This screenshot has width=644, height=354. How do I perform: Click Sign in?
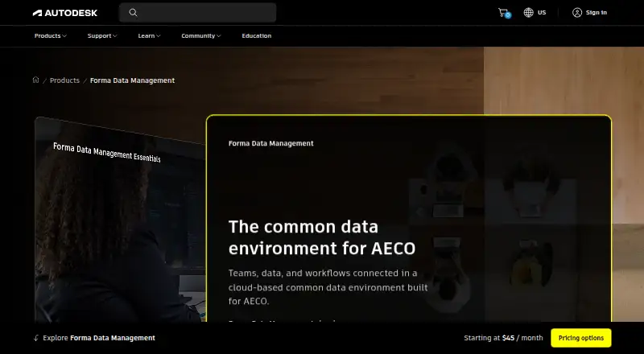596,13
